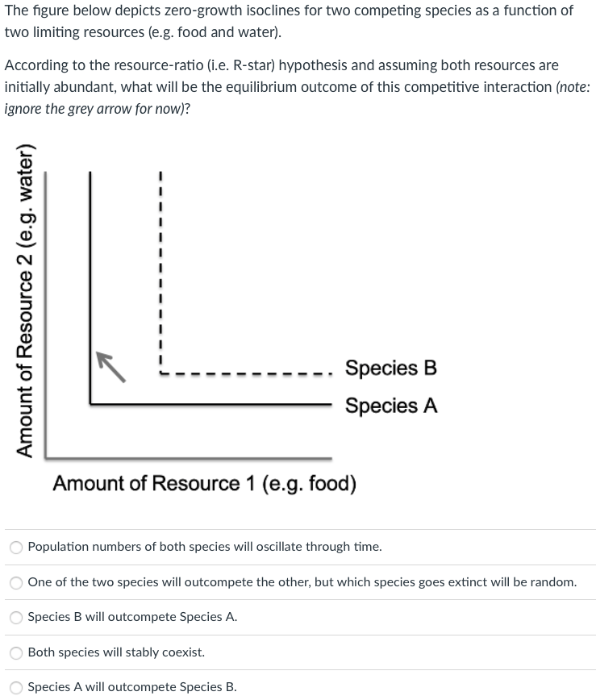Select 'Population numbers of both species will oscillate' radio button
The height and width of the screenshot is (700, 596).
pos(16,548)
